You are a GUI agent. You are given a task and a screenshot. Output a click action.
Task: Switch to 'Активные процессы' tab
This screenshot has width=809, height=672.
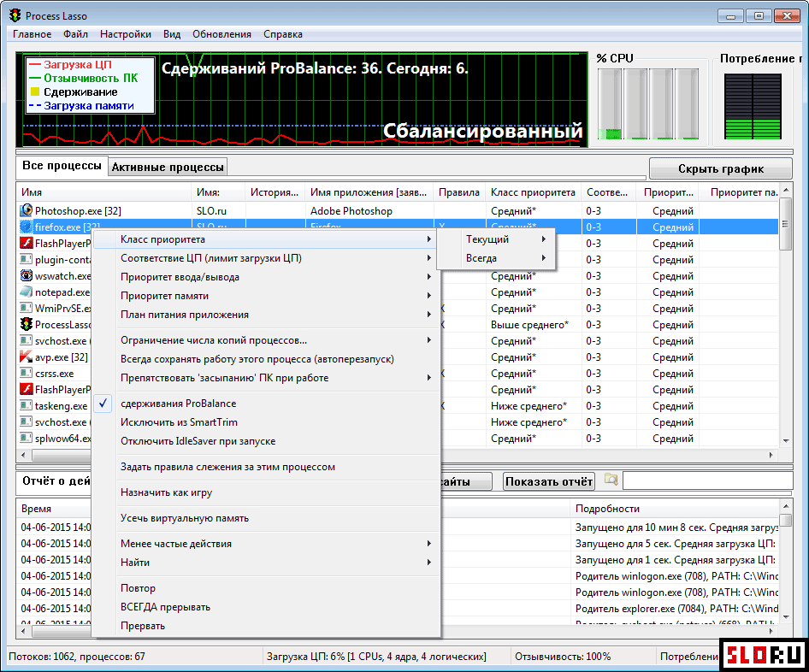[x=168, y=167]
